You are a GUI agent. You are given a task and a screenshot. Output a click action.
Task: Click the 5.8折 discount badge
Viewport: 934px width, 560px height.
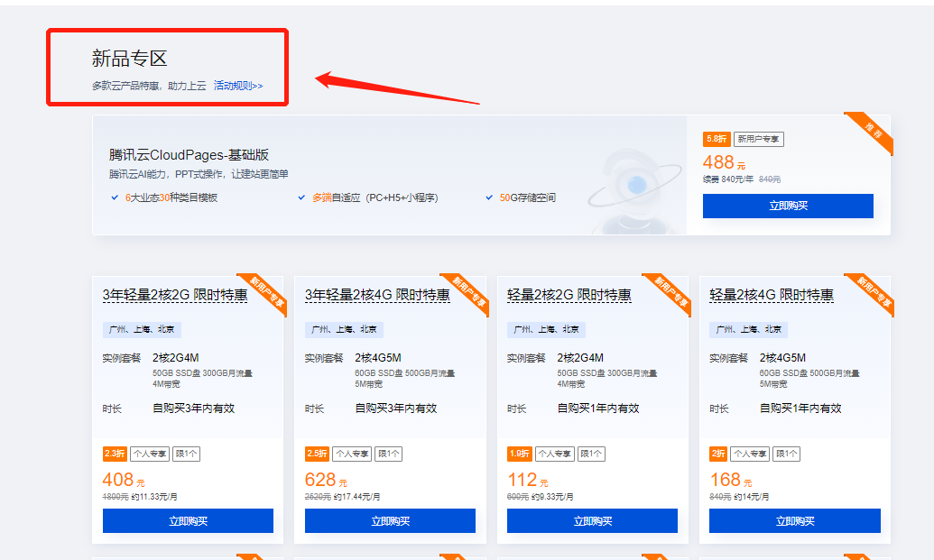point(717,139)
